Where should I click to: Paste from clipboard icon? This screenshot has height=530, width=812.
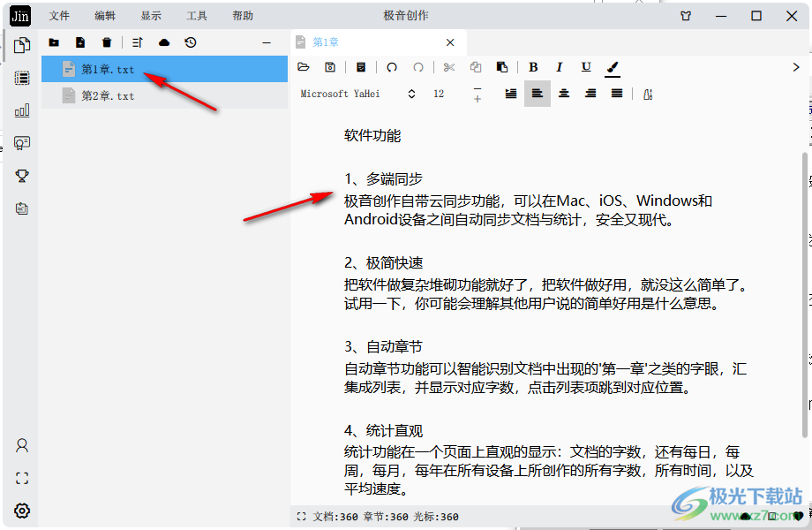[x=502, y=67]
